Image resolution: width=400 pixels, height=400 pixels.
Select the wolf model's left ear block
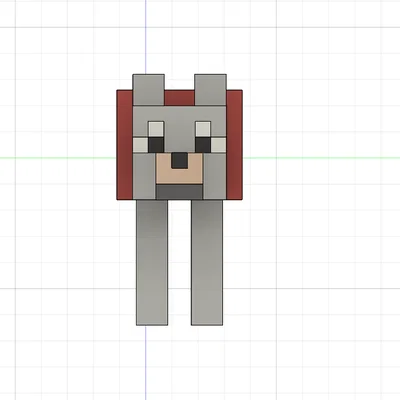click(x=149, y=90)
